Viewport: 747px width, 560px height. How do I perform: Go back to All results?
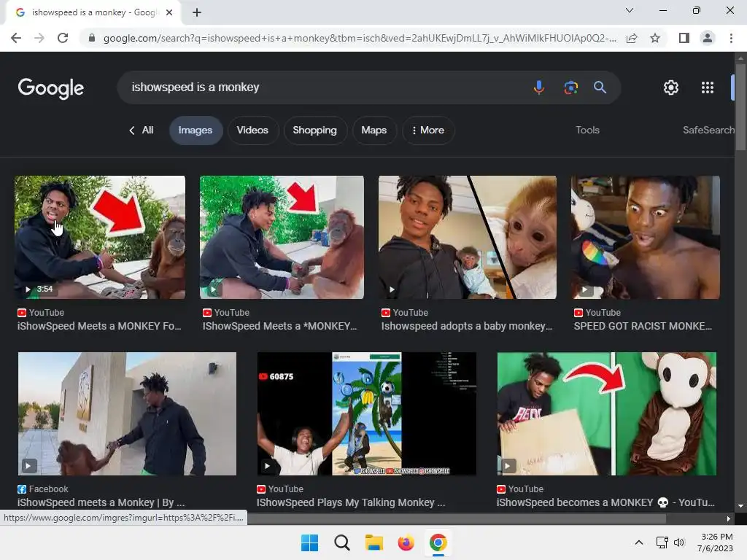(x=142, y=131)
